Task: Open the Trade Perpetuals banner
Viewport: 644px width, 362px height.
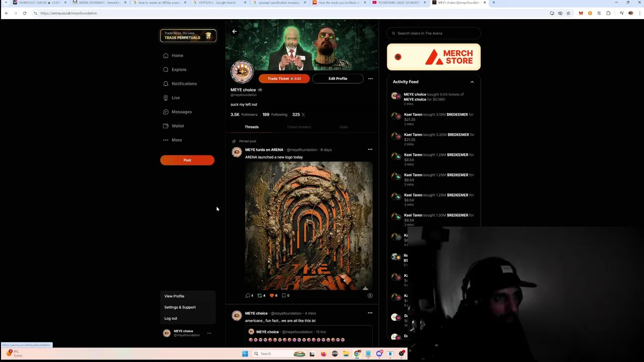Action: 188,35
